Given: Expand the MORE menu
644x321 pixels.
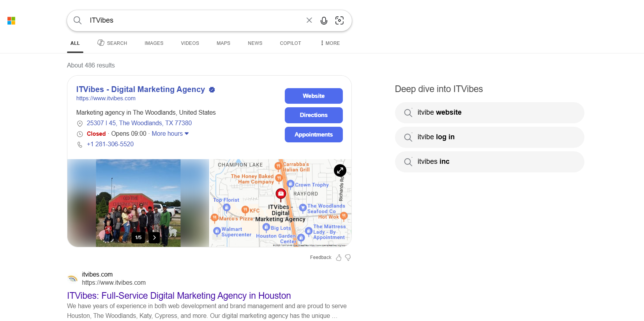Looking at the screenshot, I should point(330,43).
